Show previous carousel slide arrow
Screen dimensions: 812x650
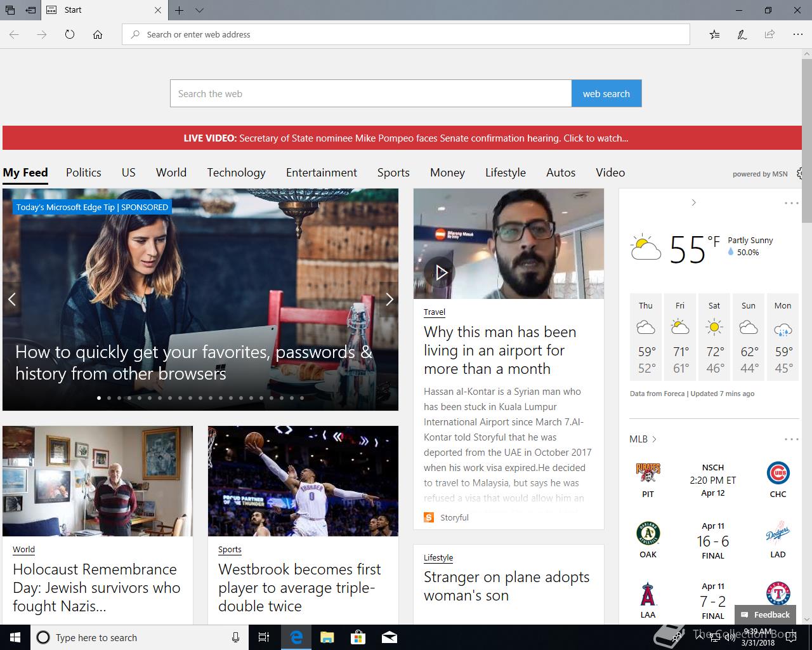point(11,299)
